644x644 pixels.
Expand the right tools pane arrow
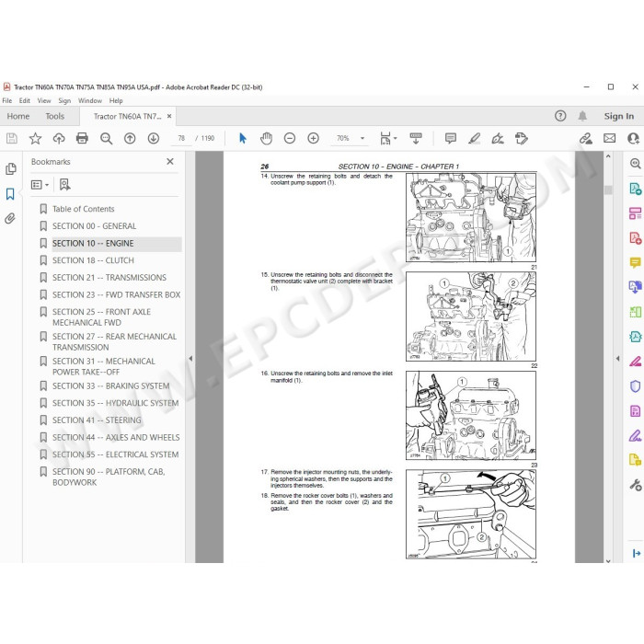(x=617, y=359)
